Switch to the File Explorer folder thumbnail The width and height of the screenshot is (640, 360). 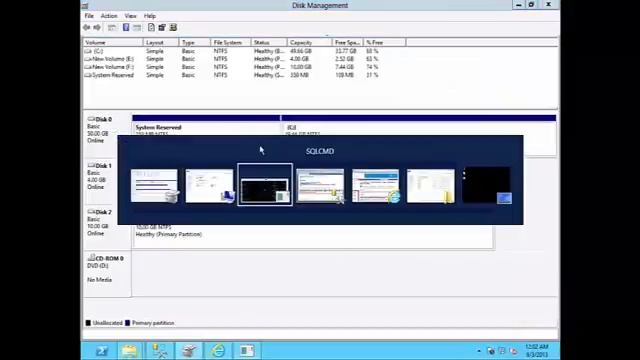pyautogui.click(x=431, y=186)
